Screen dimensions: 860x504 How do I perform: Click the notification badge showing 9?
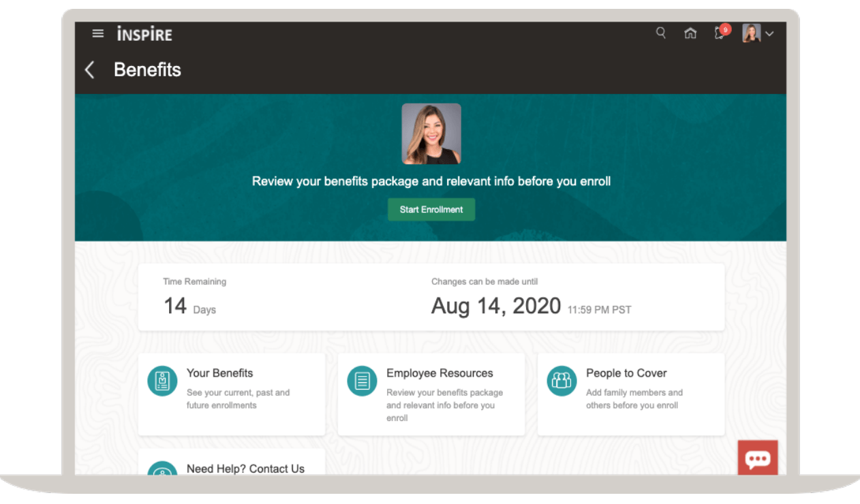point(724,29)
